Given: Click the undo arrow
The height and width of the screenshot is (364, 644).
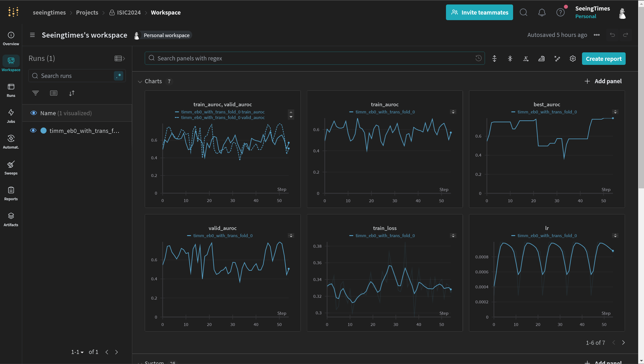Looking at the screenshot, I should (612, 35).
